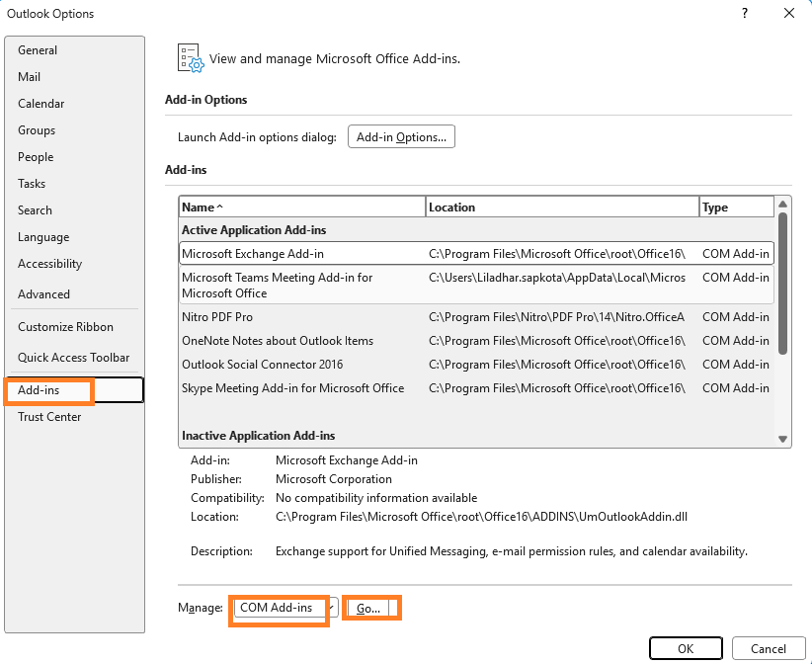Click the Microsoft Corporation publisher text

334,479
